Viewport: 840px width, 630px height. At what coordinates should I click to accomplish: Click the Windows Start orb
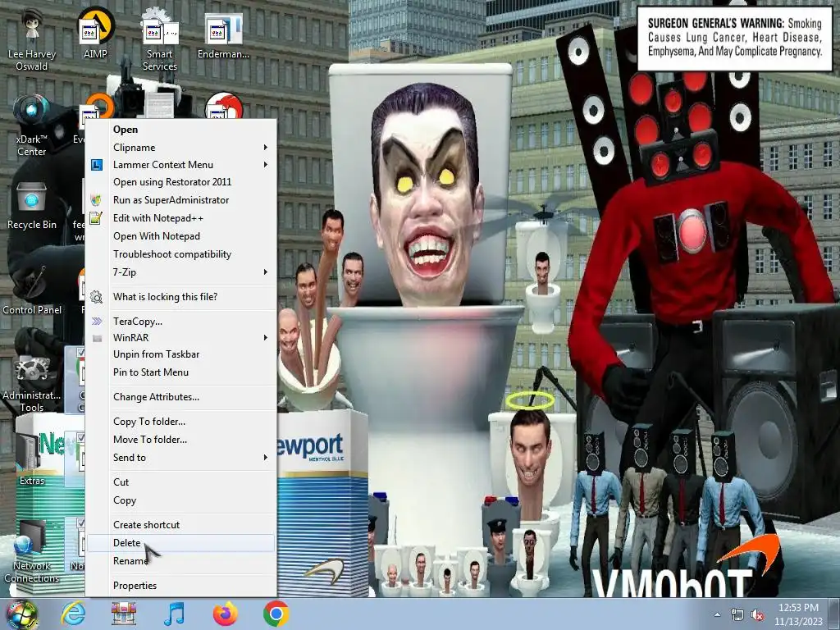coord(21,614)
